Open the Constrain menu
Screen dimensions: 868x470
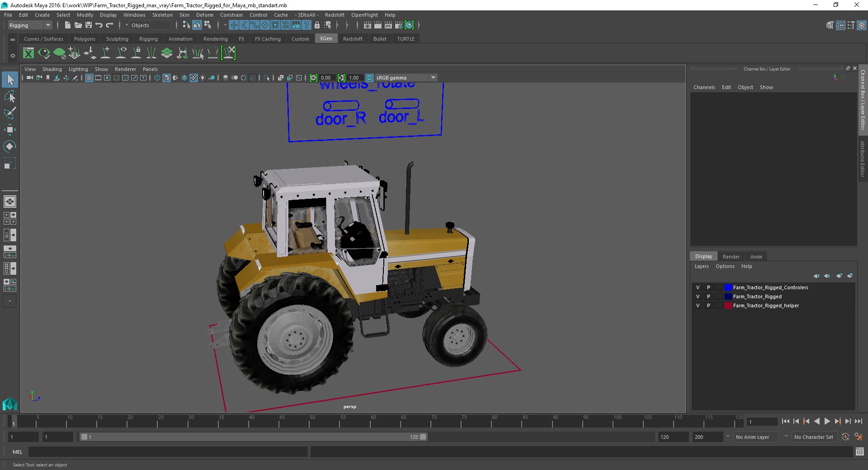tap(231, 15)
